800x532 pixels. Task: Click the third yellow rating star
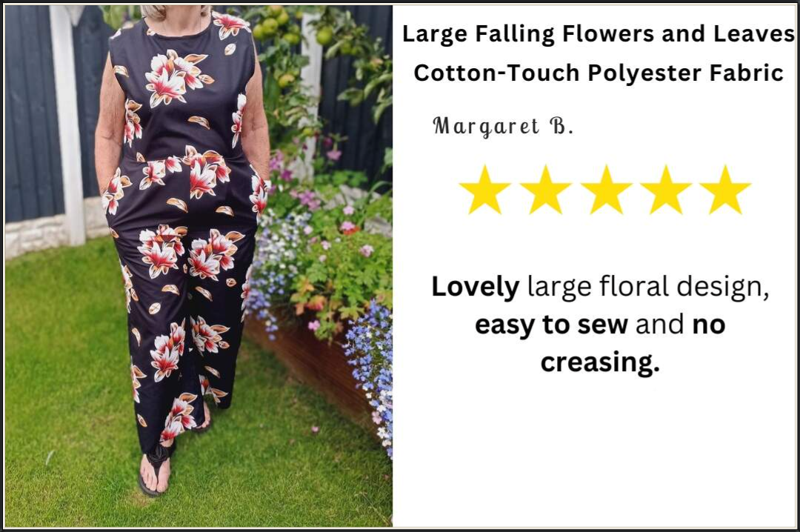pos(606,190)
